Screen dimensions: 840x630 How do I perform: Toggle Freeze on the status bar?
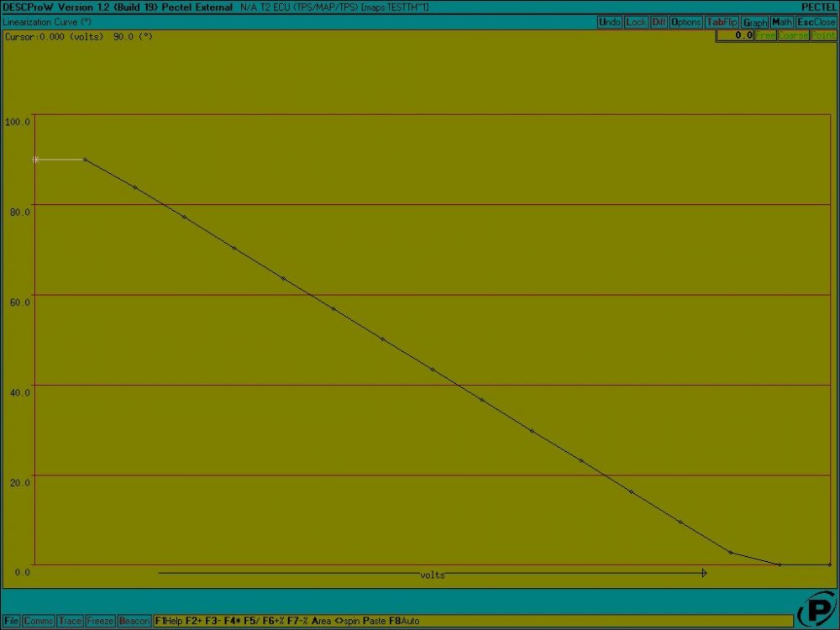[99, 621]
